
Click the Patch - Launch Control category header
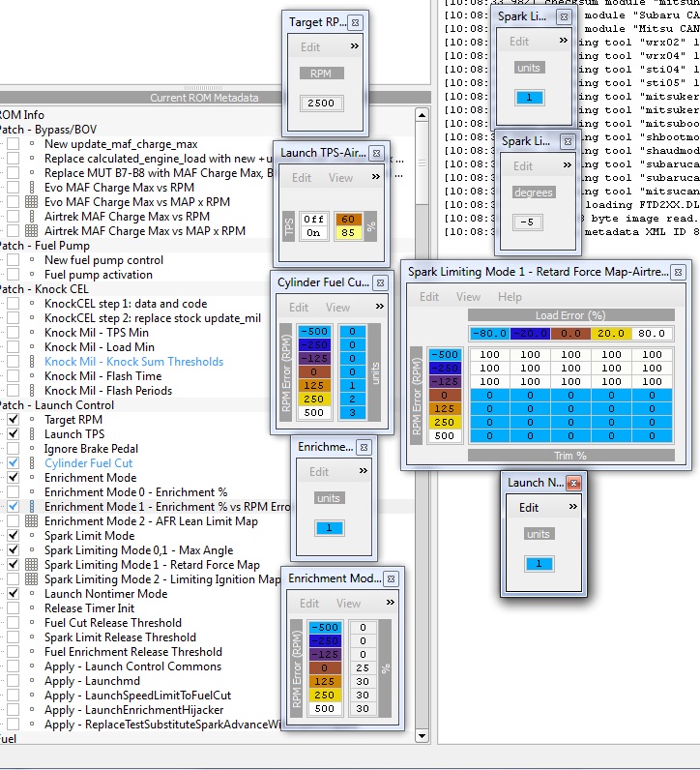57,405
